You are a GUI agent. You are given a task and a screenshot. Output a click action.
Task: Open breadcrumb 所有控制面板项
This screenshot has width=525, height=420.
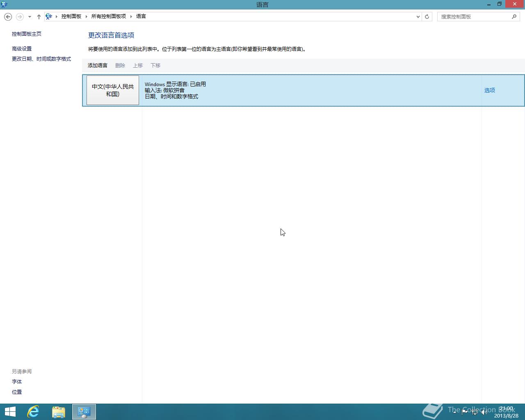[x=109, y=16]
